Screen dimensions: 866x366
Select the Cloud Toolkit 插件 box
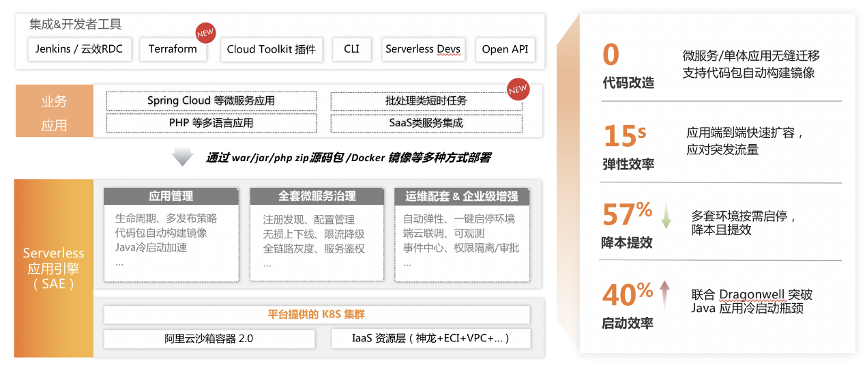tap(271, 49)
